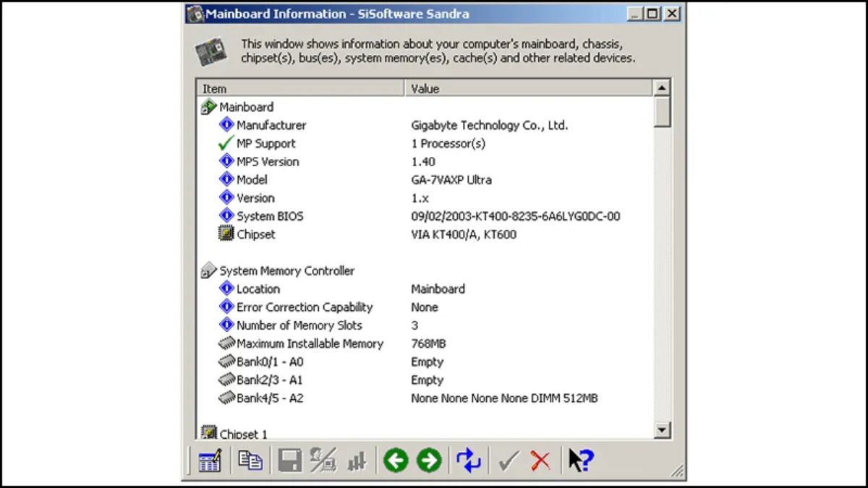Select value 1.x in Version row

(x=419, y=197)
